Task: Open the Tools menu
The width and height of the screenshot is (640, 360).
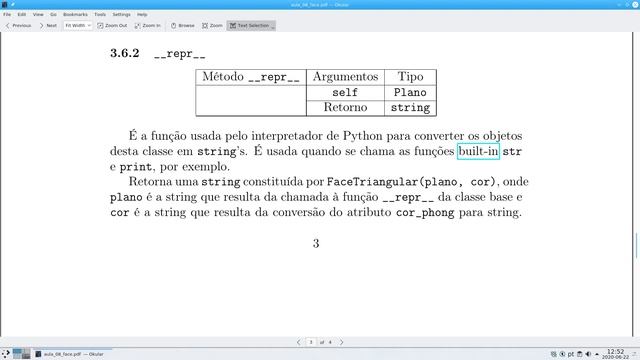Action: 100,14
